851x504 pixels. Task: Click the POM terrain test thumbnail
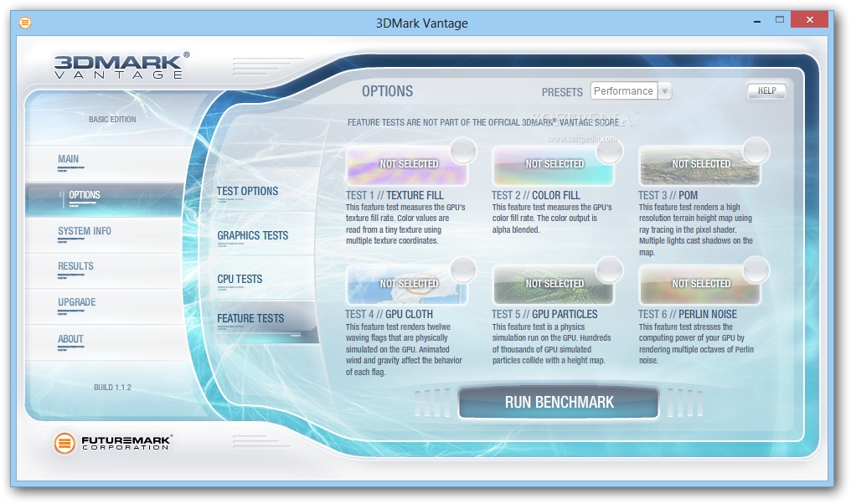click(x=699, y=166)
